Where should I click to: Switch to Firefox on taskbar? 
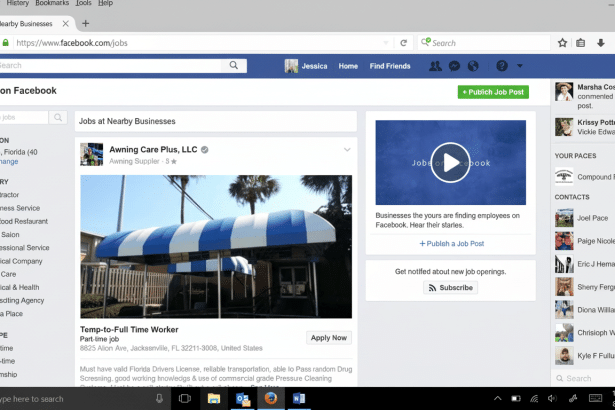pos(271,398)
